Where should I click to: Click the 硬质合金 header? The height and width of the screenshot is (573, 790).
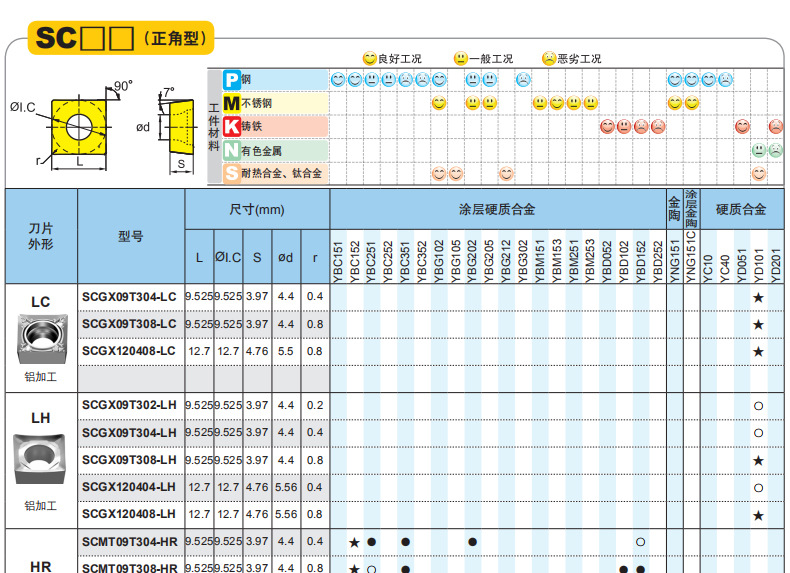click(741, 209)
